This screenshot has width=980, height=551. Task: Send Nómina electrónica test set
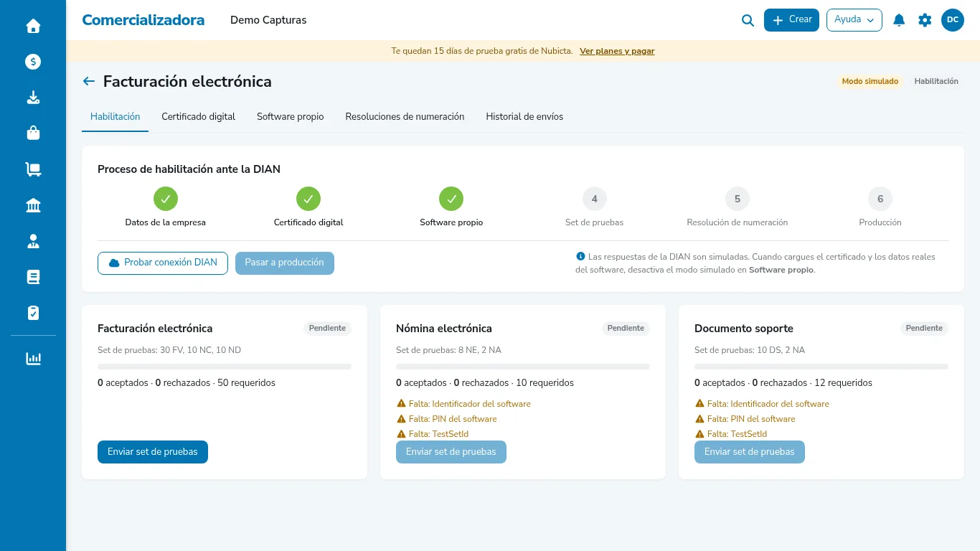coord(451,452)
